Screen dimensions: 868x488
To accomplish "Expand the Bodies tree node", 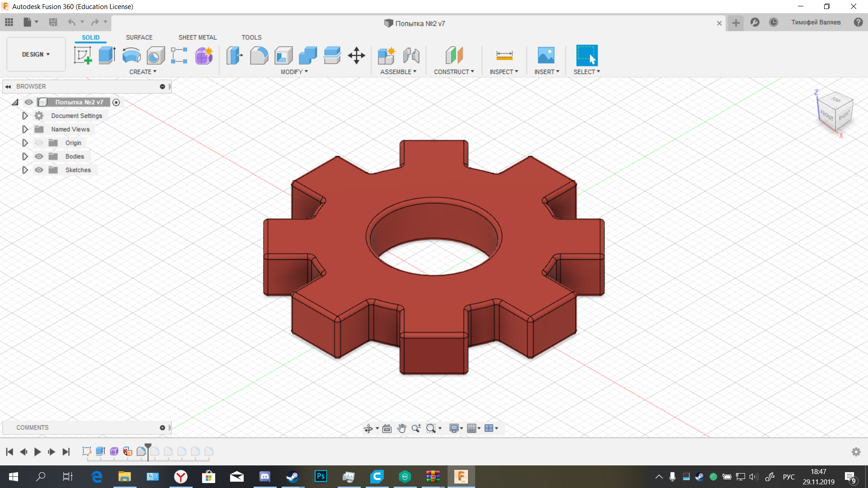I will (x=25, y=156).
